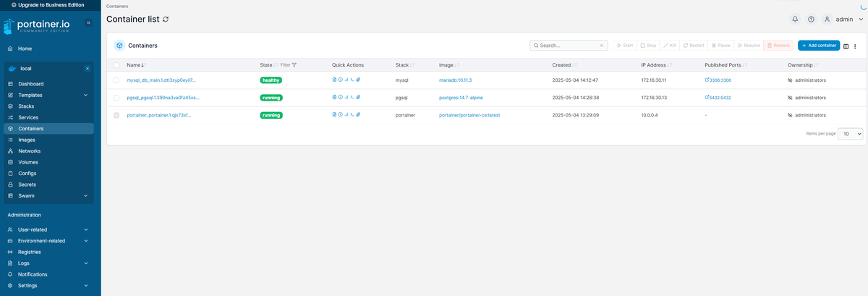This screenshot has width=868, height=296.
Task: Open logs for the pgsql_pgsql container
Action: click(334, 97)
